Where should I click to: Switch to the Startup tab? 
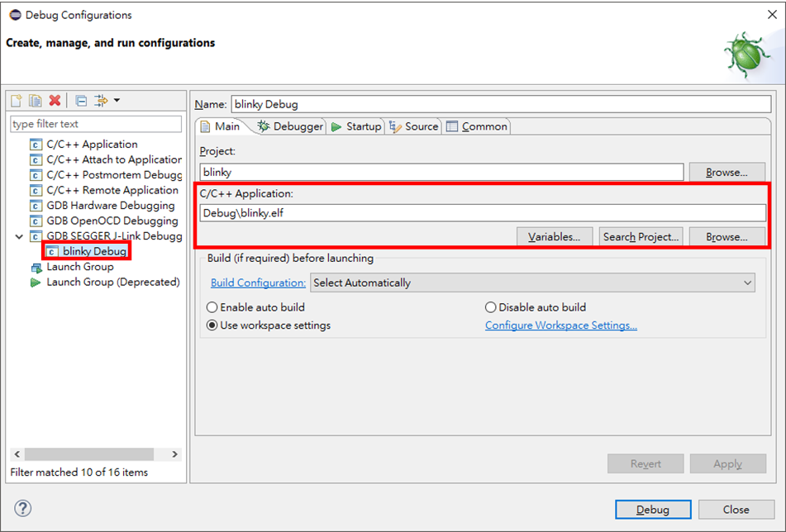tap(356, 126)
